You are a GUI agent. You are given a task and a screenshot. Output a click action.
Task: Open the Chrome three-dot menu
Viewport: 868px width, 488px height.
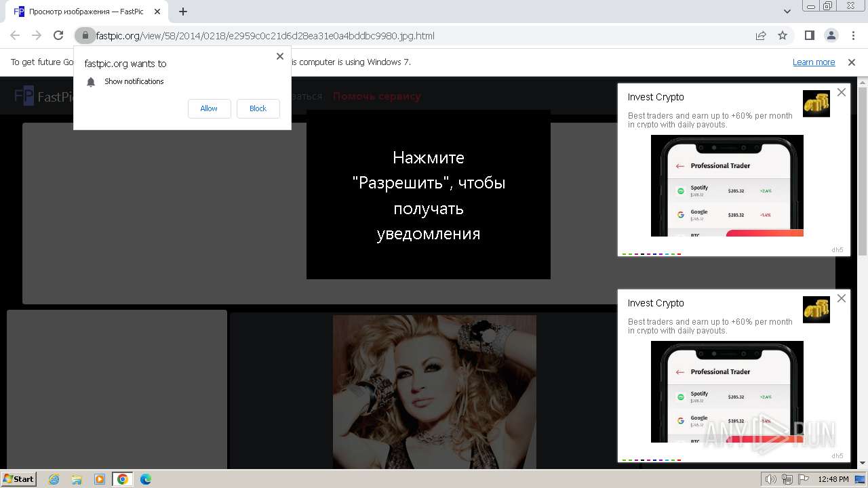pyautogui.click(x=852, y=36)
